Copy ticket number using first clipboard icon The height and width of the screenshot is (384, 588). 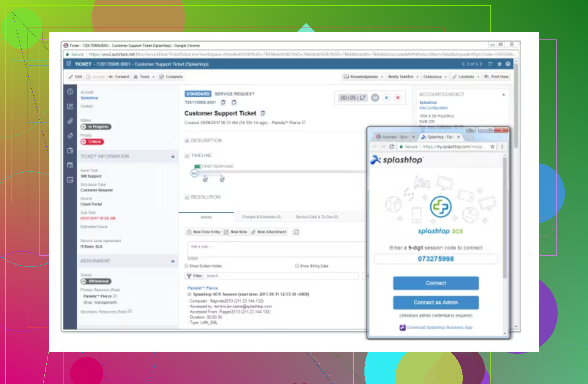click(224, 102)
